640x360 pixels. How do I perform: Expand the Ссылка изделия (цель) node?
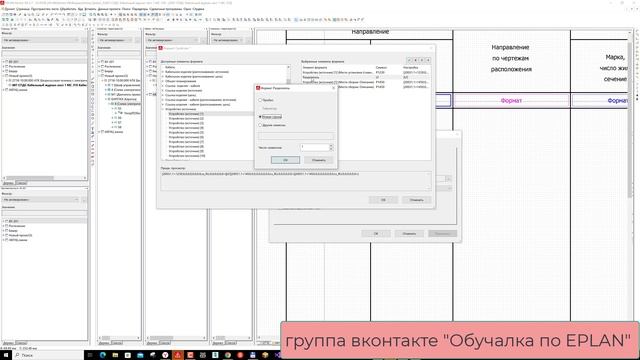163,95
